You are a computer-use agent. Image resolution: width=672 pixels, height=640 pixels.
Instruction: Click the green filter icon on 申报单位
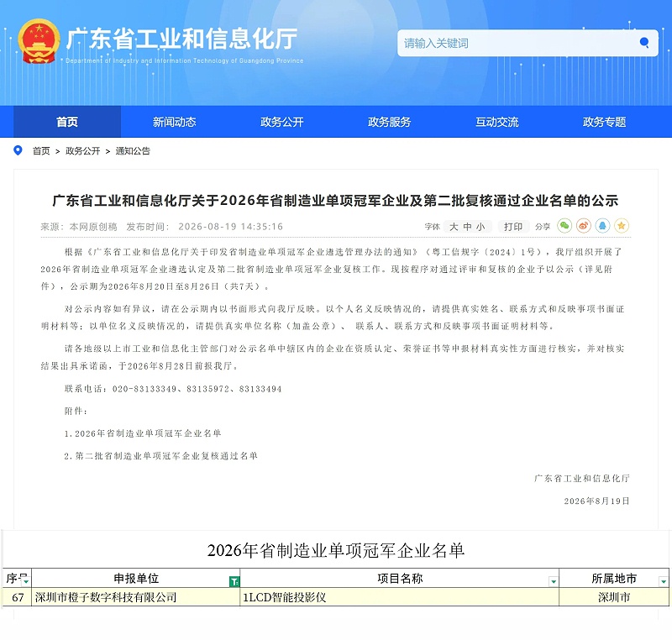(234, 581)
